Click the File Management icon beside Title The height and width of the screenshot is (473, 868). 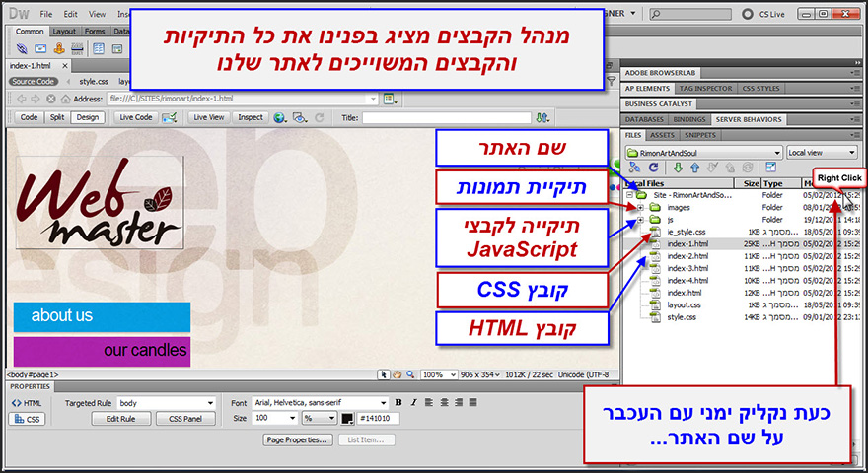542,117
